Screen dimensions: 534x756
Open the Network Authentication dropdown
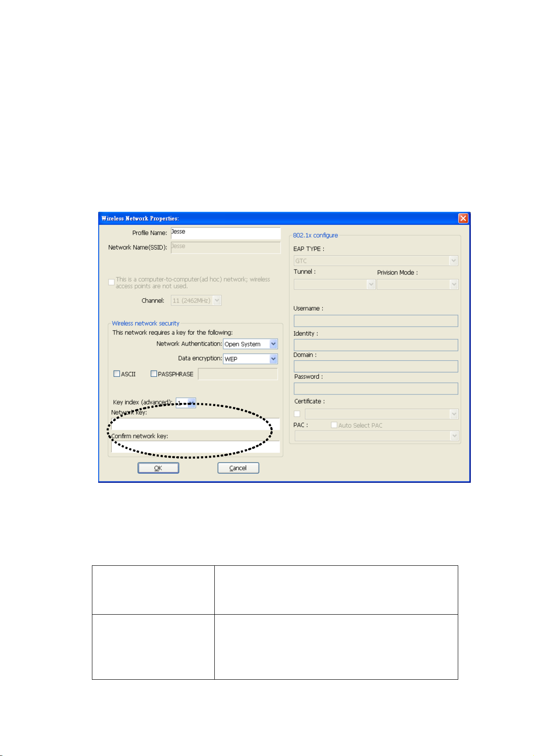(x=250, y=344)
